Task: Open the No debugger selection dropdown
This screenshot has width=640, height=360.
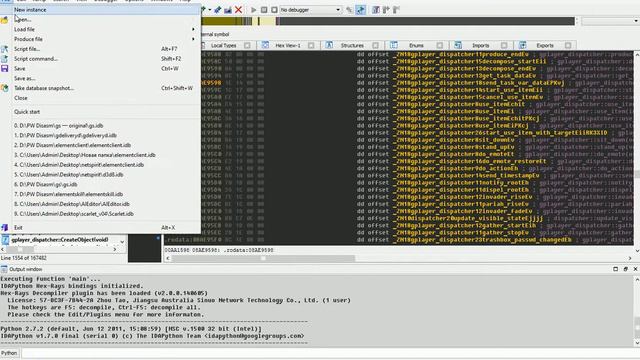Action: point(310,10)
